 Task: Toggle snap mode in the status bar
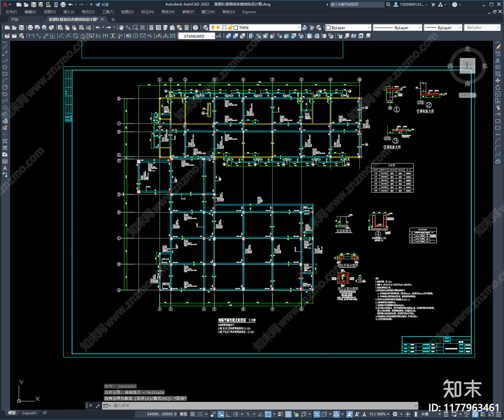tap(200, 414)
